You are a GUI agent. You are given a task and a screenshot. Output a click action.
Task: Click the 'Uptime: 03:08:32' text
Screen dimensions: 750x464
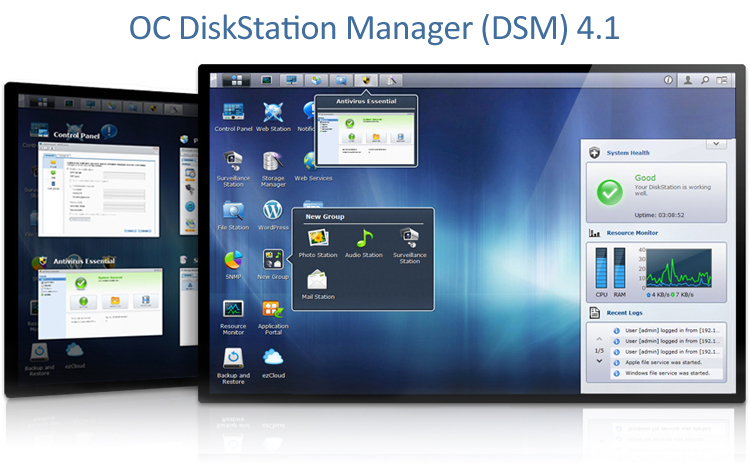point(659,215)
